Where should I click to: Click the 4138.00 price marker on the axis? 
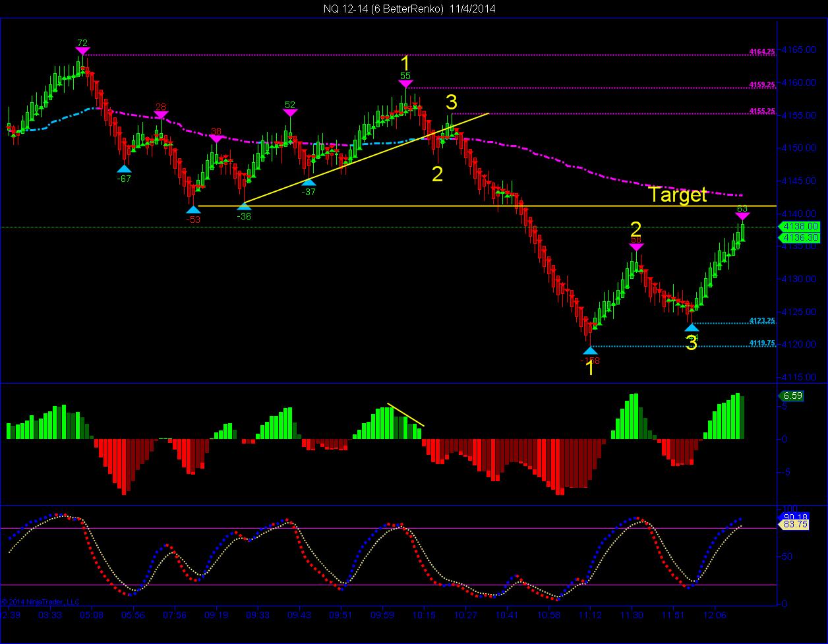pos(798,226)
